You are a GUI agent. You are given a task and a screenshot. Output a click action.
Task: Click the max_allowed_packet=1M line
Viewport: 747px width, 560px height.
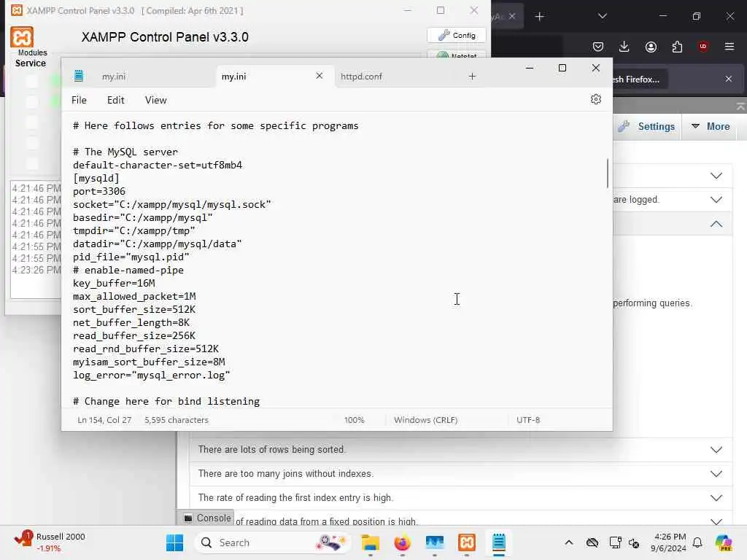(x=134, y=297)
